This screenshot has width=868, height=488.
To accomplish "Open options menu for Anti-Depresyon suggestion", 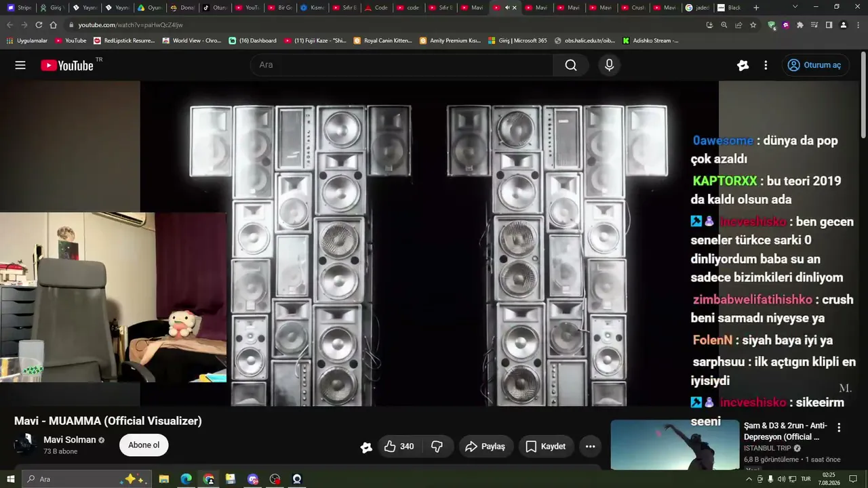I will [839, 428].
